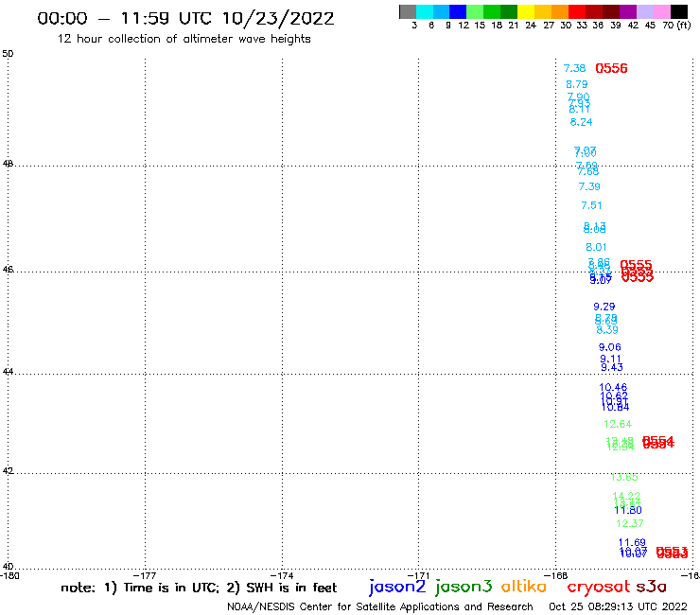Click the 9.06 reading

(610, 347)
